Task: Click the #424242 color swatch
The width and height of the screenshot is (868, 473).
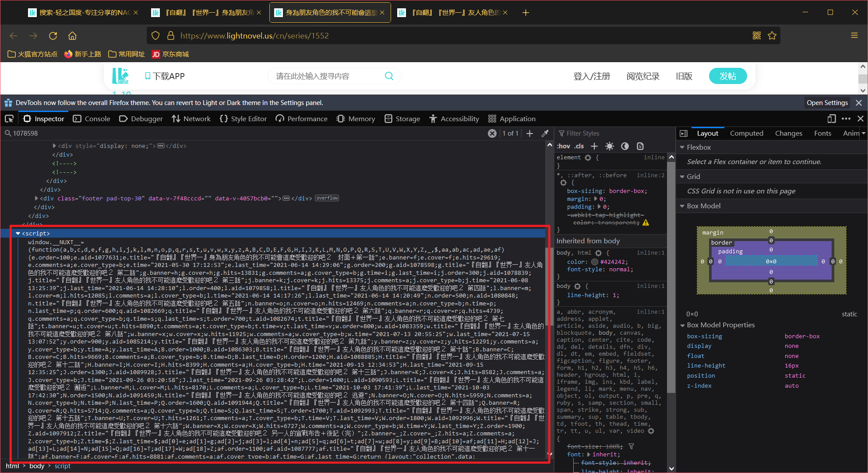Action: point(595,262)
